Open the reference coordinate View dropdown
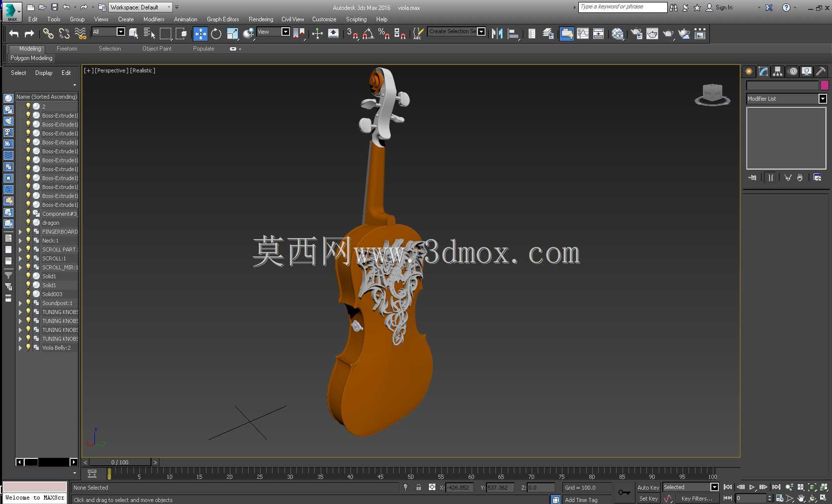 273,32
